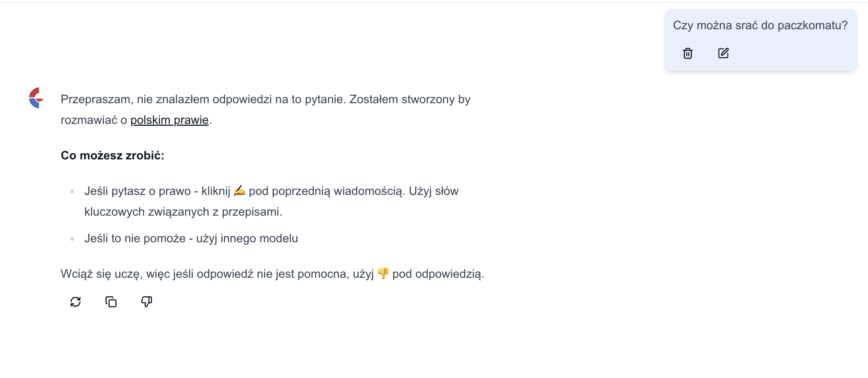Click the "kluczowych związanych z przepisami" line

pyautogui.click(x=183, y=212)
